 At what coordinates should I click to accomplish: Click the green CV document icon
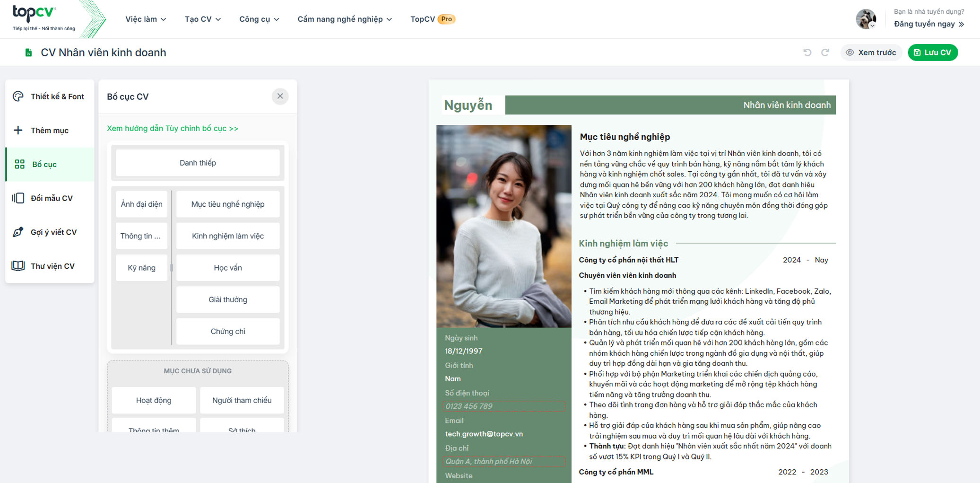(28, 53)
